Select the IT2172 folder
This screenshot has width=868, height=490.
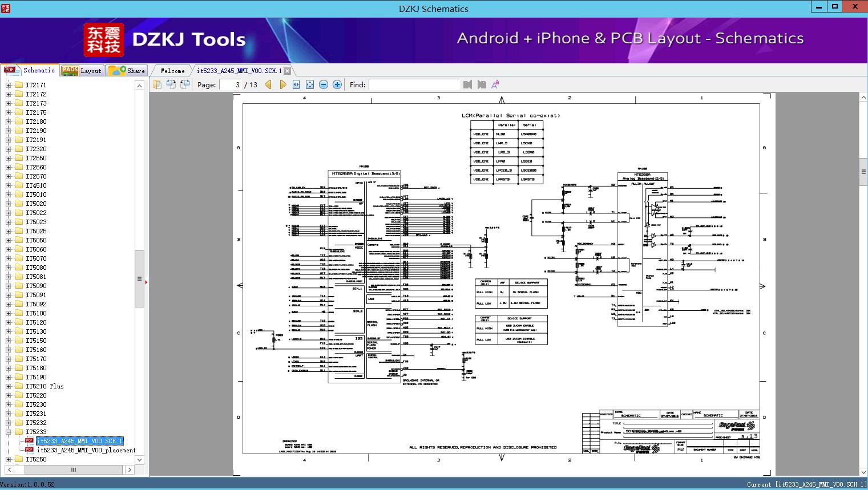click(36, 94)
